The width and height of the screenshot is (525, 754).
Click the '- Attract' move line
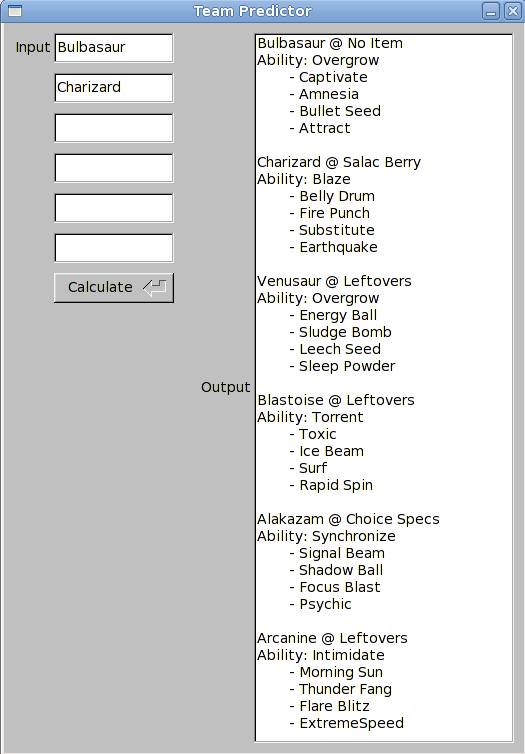(320, 128)
